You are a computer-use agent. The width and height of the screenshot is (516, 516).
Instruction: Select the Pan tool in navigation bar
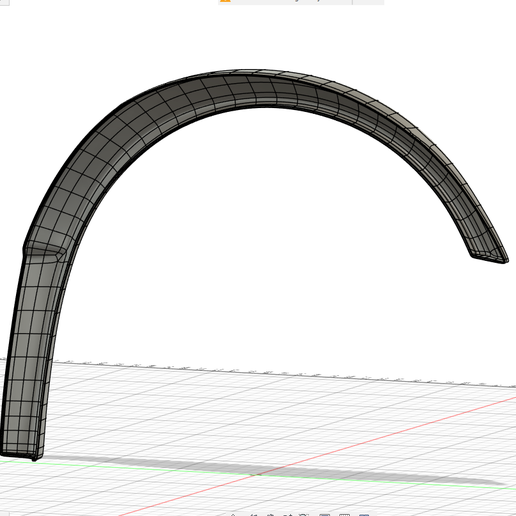pos(271,515)
